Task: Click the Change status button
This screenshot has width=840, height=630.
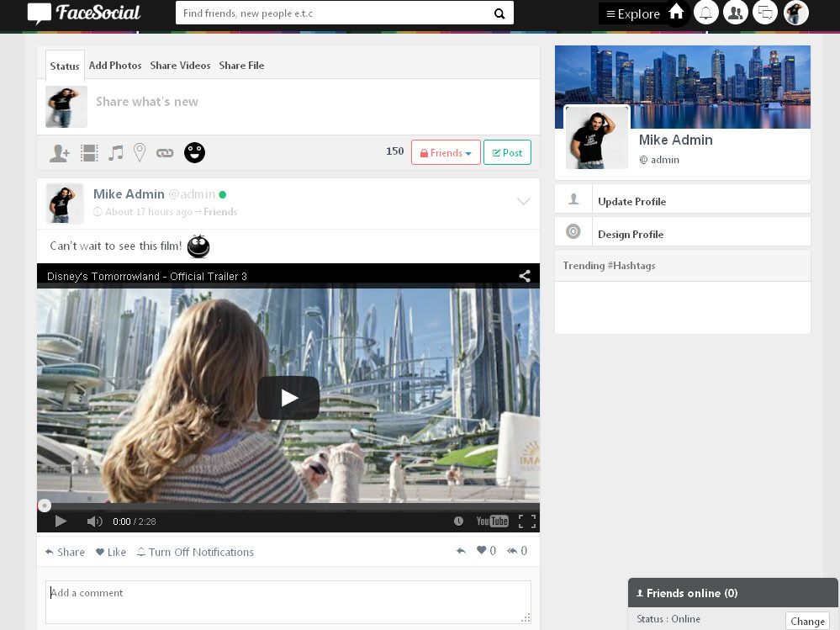Action: 807,621
